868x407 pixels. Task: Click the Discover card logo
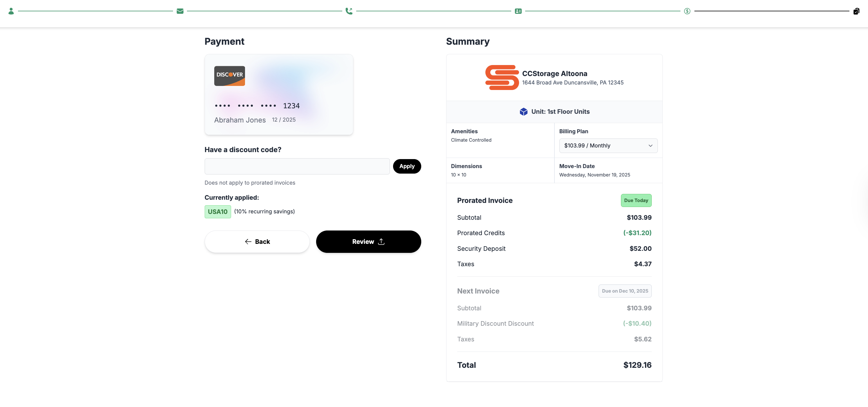pos(229,76)
